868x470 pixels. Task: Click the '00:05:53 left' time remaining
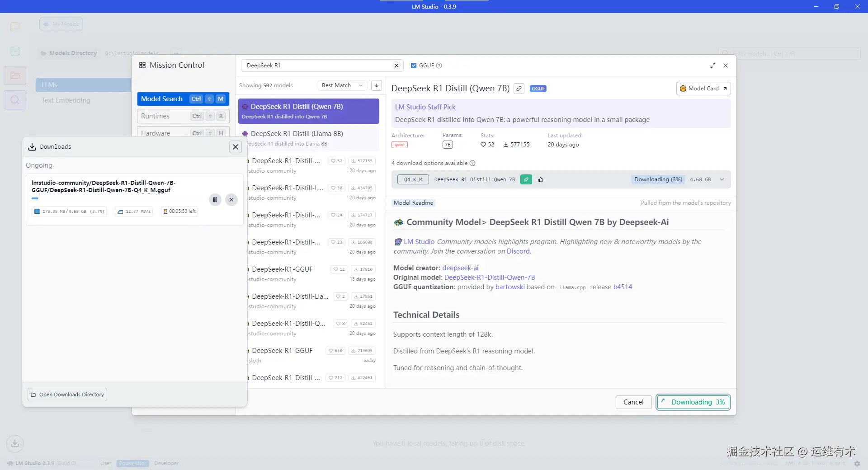(x=179, y=211)
